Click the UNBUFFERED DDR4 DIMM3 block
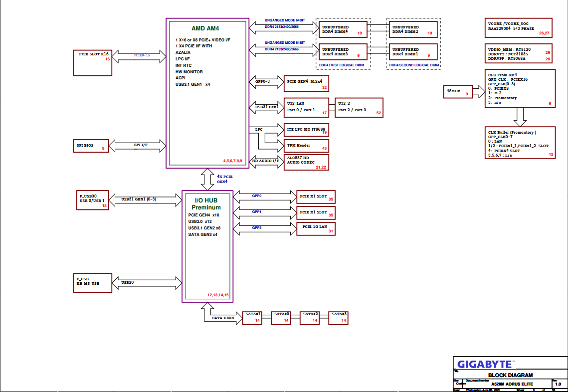568x392 pixels. pyautogui.click(x=343, y=52)
